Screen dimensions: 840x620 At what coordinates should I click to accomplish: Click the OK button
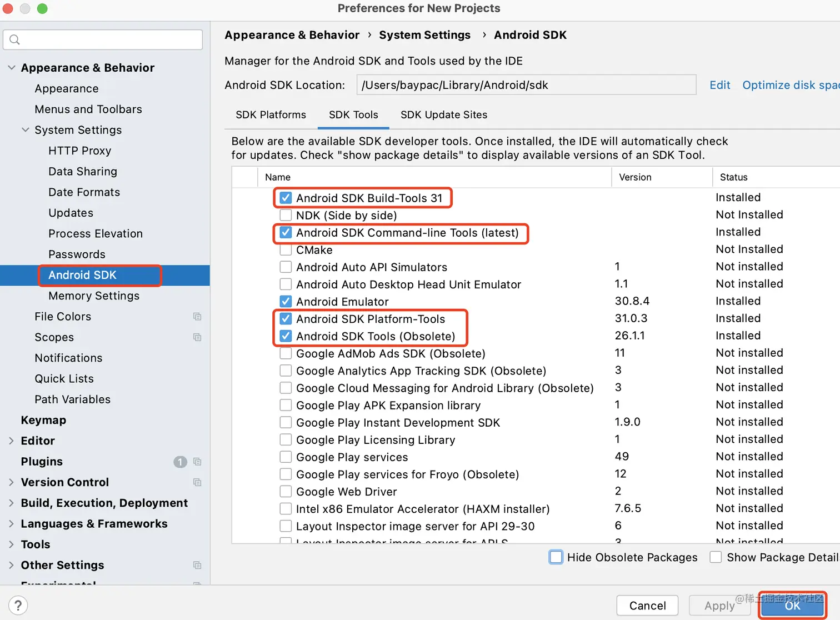(792, 606)
